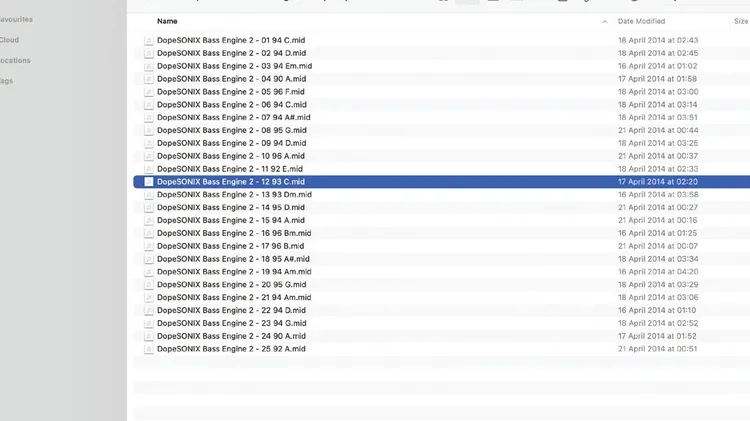The height and width of the screenshot is (421, 750).
Task: Select file icon of '17 96 B.mid'
Action: click(x=149, y=247)
